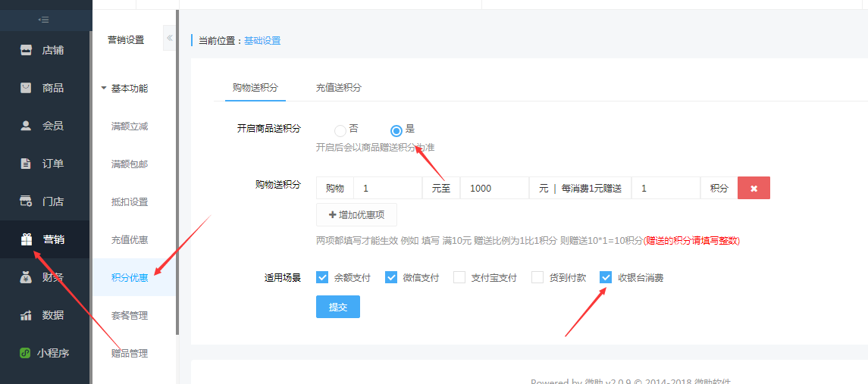Open the 小程序 mini-program icon
The width and height of the screenshot is (868, 384).
coord(25,353)
